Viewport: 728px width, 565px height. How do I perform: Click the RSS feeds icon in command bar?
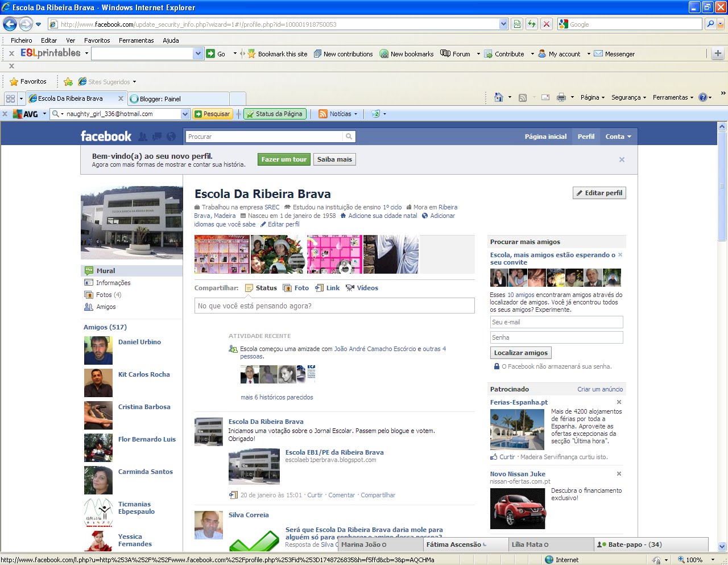(x=523, y=97)
